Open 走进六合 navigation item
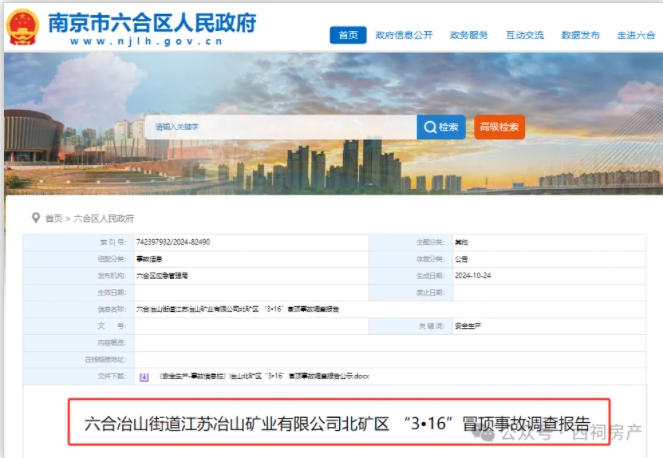The width and height of the screenshot is (663, 458). click(635, 35)
